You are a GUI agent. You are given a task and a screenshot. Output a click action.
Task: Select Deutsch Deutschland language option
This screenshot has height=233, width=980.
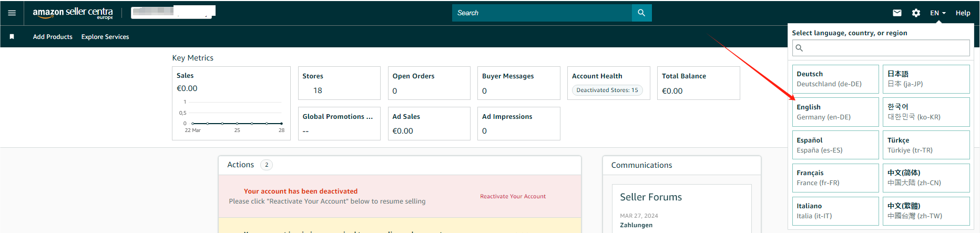(835, 79)
